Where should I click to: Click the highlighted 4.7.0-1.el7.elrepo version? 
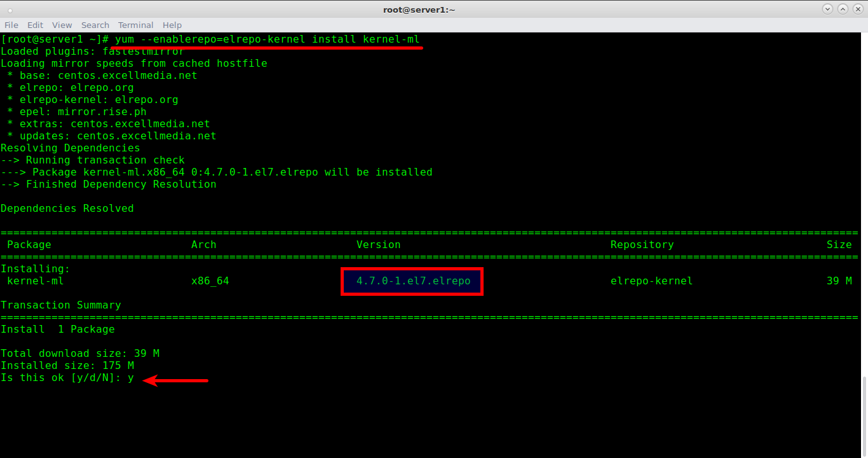(x=413, y=281)
